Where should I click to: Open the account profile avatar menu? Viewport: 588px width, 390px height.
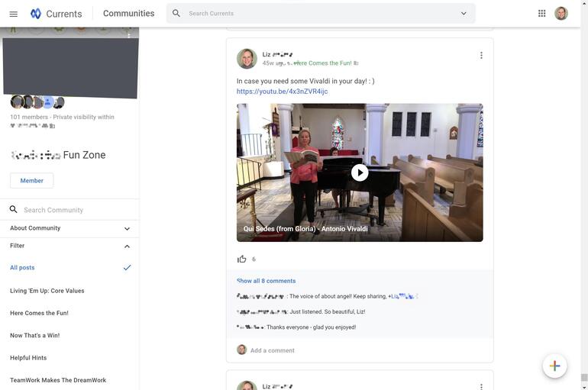[x=561, y=14]
